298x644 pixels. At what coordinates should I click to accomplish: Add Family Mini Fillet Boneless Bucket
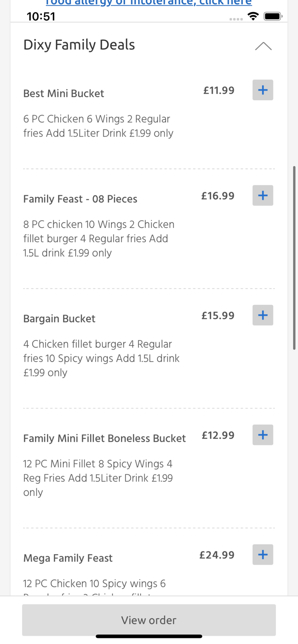(263, 434)
